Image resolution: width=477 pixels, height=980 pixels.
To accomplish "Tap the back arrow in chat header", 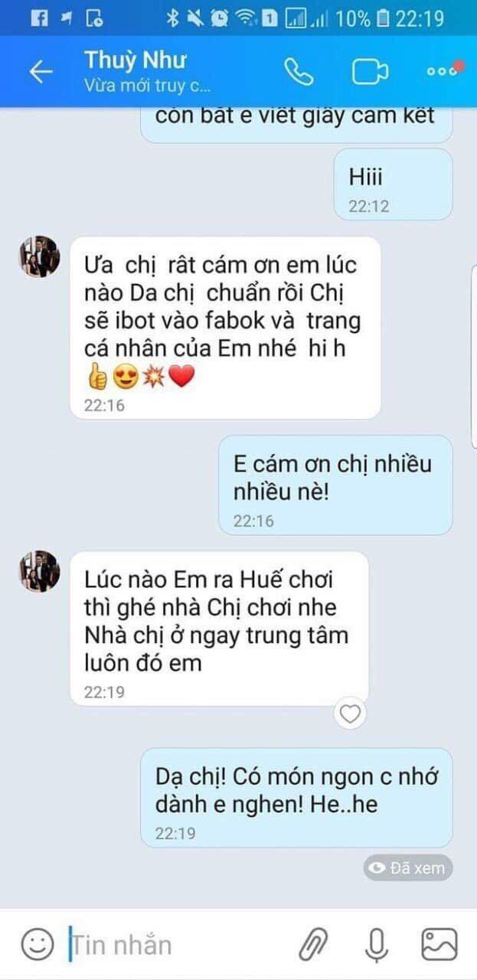I will pos(41,72).
